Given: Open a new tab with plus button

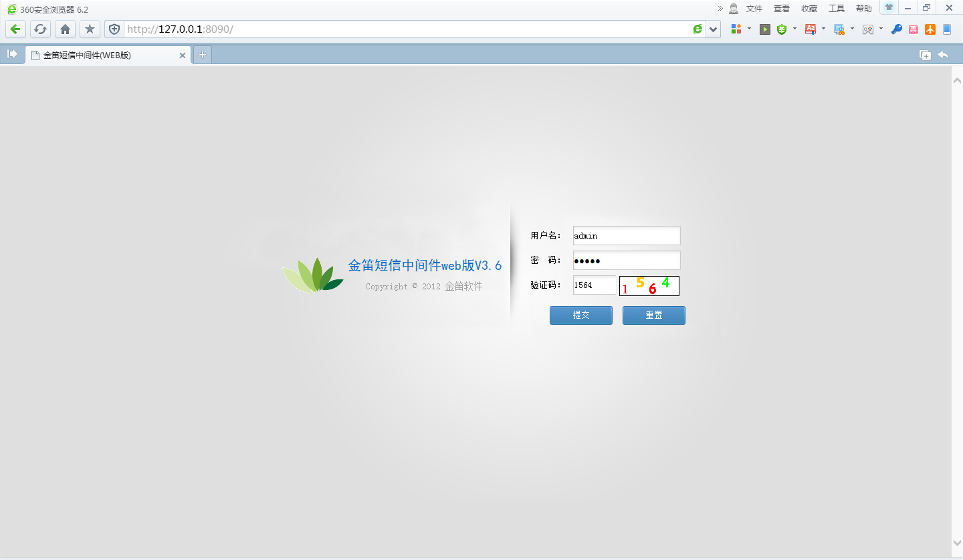Looking at the screenshot, I should pos(203,55).
